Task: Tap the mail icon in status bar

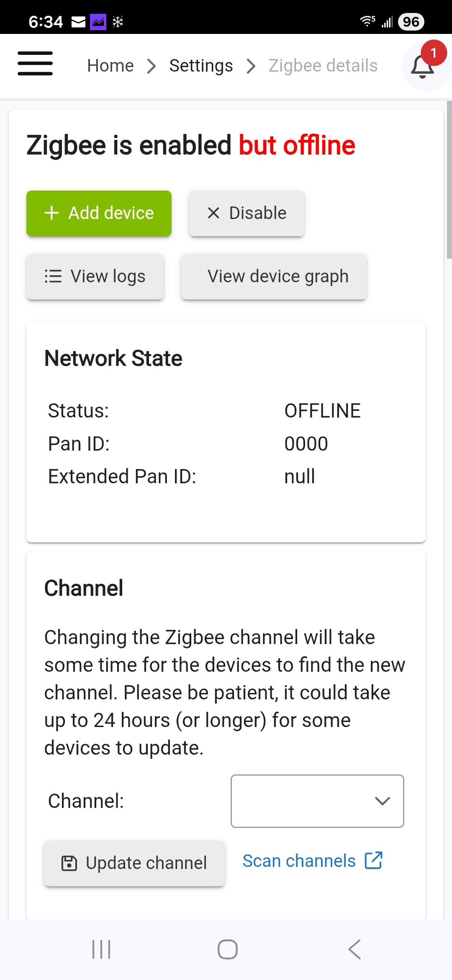Action: point(78,22)
